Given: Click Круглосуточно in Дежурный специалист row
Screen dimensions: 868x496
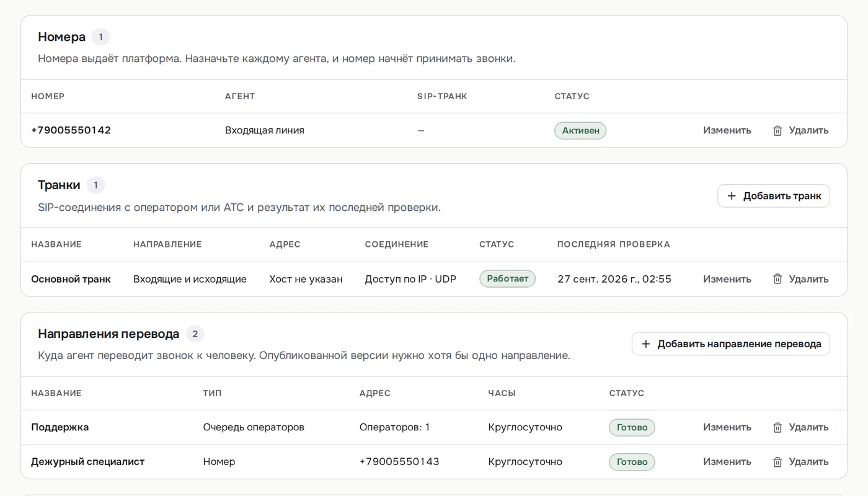Looking at the screenshot, I should coord(525,462).
